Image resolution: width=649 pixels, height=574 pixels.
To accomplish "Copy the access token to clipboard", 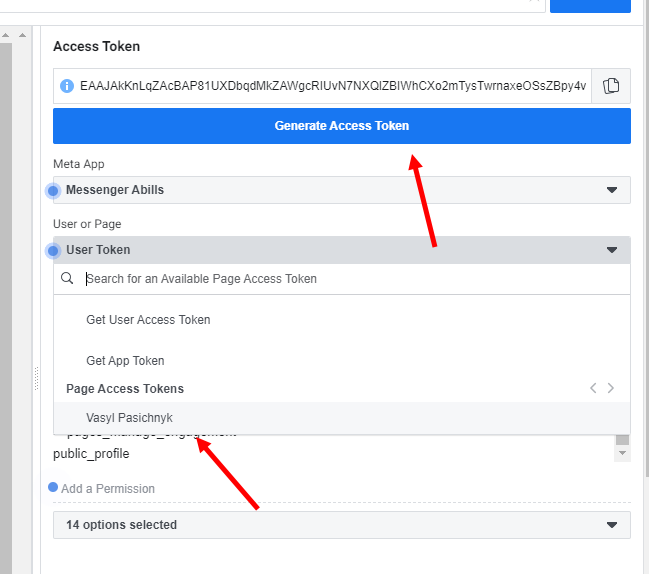I will coord(611,86).
